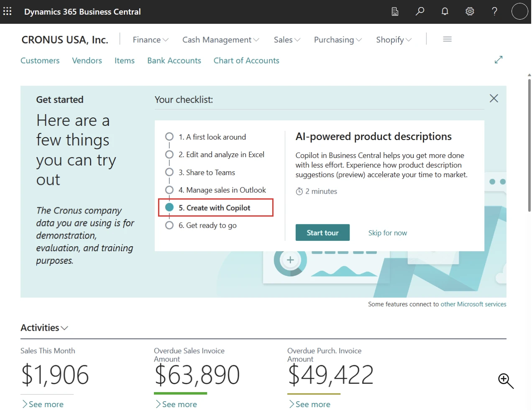Viewport: 532px width, 418px height.
Task: Click the '3. Share to Teams' label
Action: (207, 173)
